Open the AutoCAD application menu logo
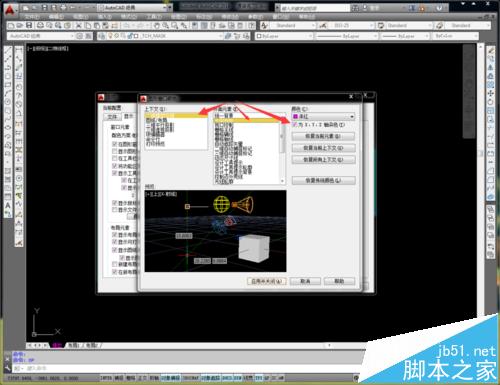 (x=10, y=10)
